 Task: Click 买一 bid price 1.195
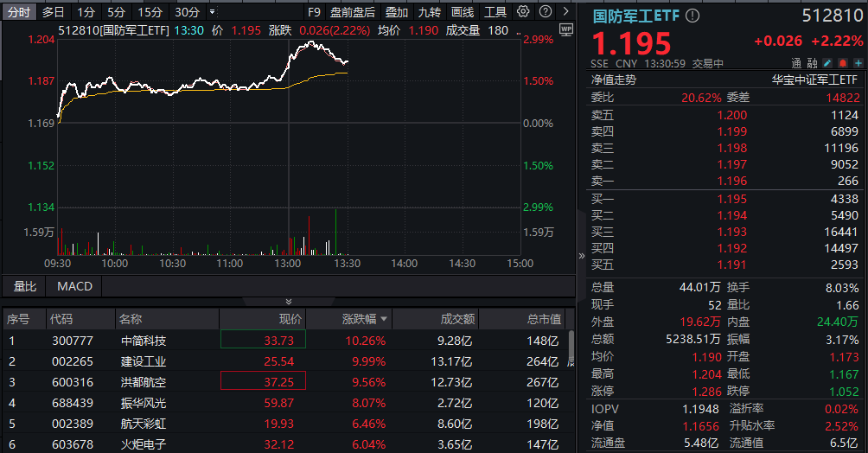click(x=731, y=199)
